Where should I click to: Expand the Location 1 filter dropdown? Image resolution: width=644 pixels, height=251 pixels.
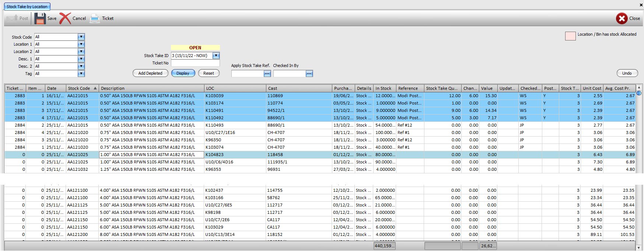click(81, 44)
